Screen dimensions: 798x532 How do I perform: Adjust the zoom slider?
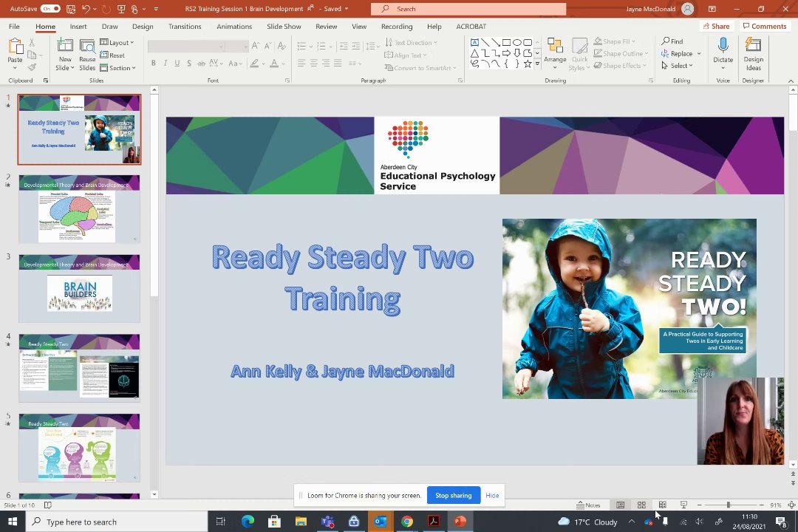pyautogui.click(x=729, y=505)
